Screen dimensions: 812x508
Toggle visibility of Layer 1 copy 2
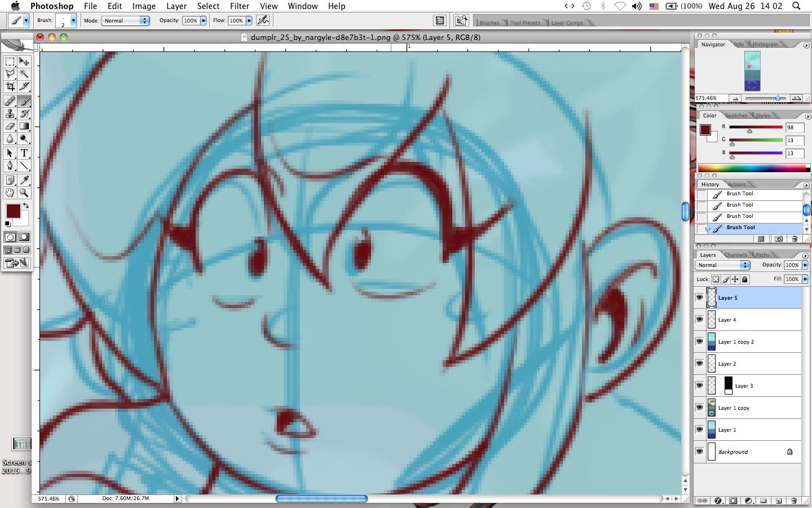coord(699,341)
